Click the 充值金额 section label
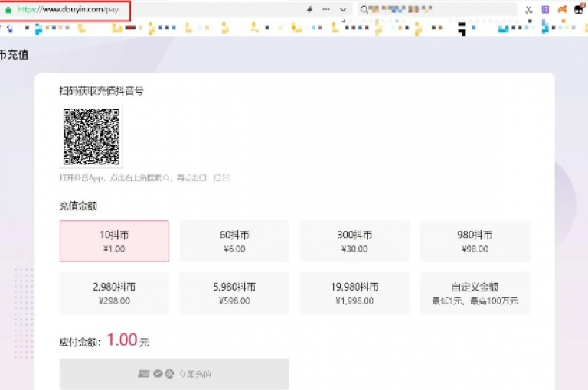 click(x=78, y=206)
